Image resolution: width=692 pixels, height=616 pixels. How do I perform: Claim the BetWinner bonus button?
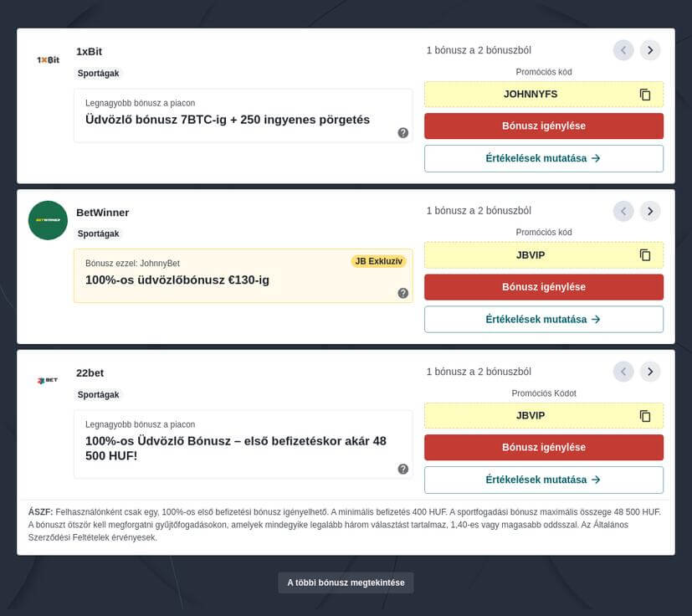[x=543, y=287]
